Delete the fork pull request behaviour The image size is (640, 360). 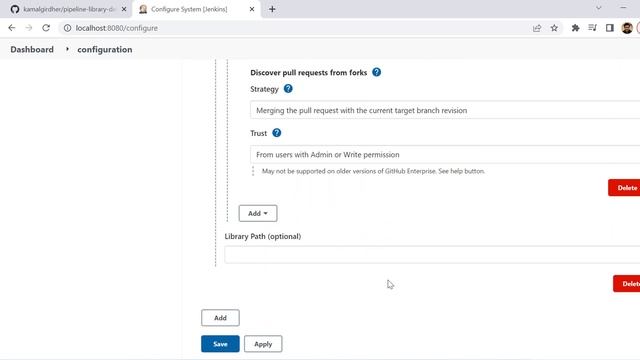(624, 188)
